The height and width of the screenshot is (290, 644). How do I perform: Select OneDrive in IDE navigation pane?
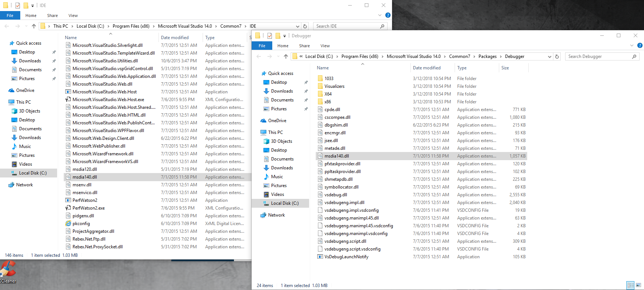[25, 90]
